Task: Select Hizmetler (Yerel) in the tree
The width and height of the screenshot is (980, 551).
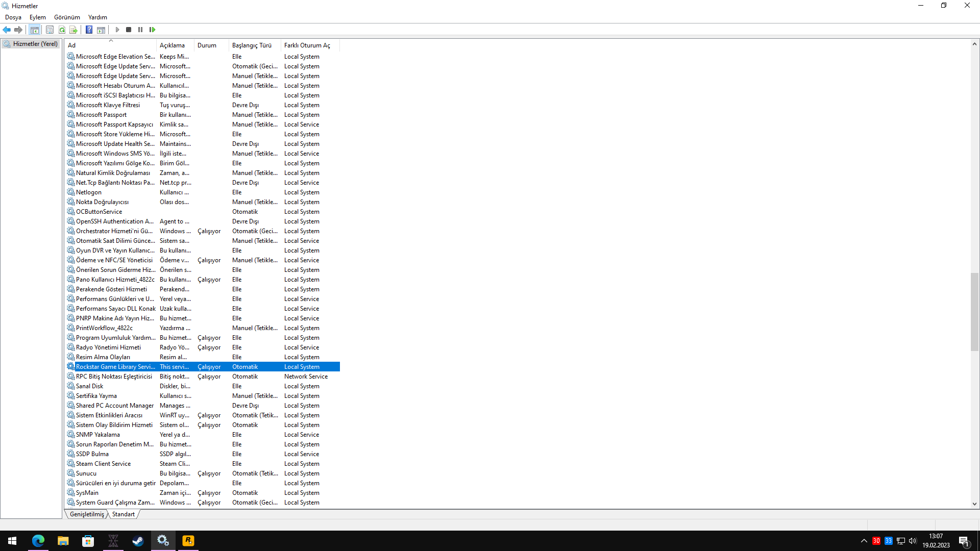Action: 35,44
